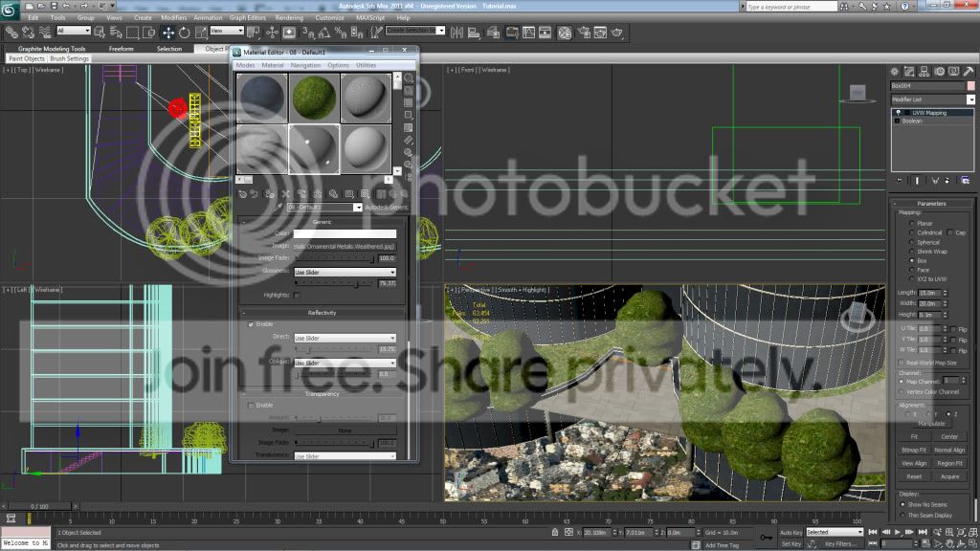Image resolution: width=980 pixels, height=551 pixels.
Task: Open the Material Editor Navigation menu
Action: click(305, 65)
